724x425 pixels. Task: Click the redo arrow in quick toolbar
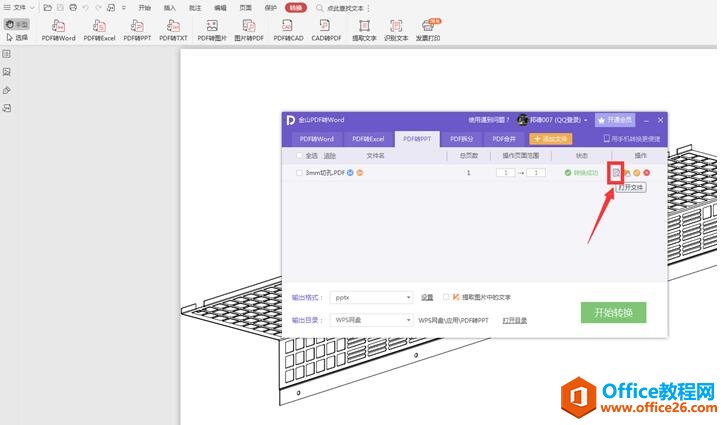[98, 8]
